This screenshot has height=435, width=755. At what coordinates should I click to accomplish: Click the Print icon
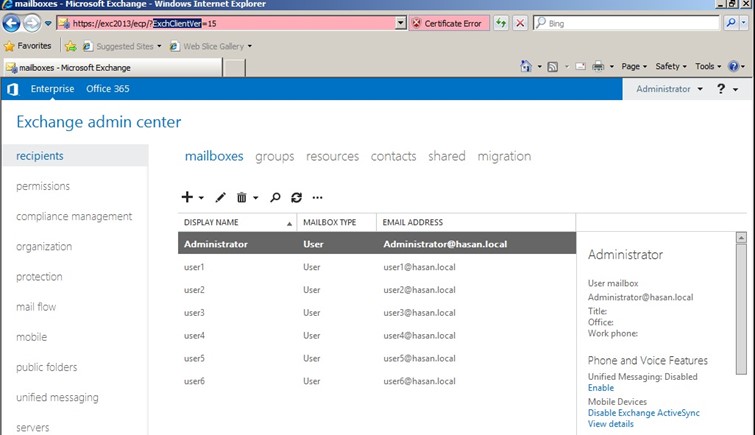coord(598,66)
